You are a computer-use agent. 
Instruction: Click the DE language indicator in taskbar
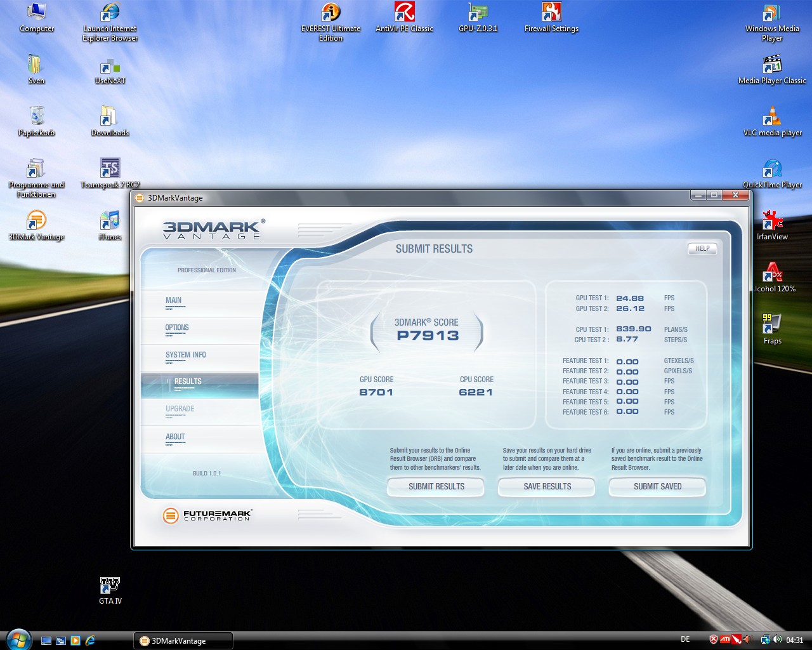pos(685,640)
